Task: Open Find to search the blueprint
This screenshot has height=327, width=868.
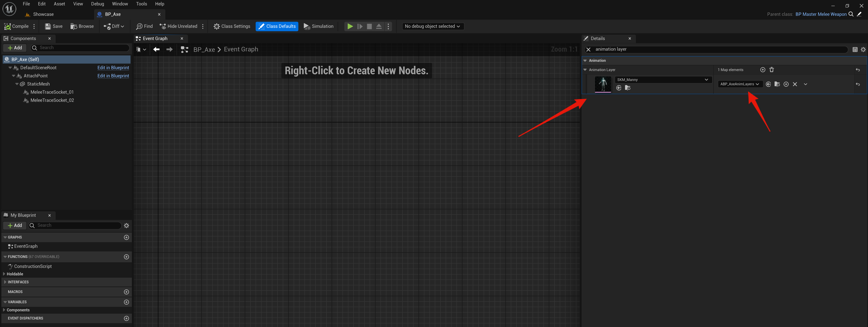Action: click(x=144, y=26)
